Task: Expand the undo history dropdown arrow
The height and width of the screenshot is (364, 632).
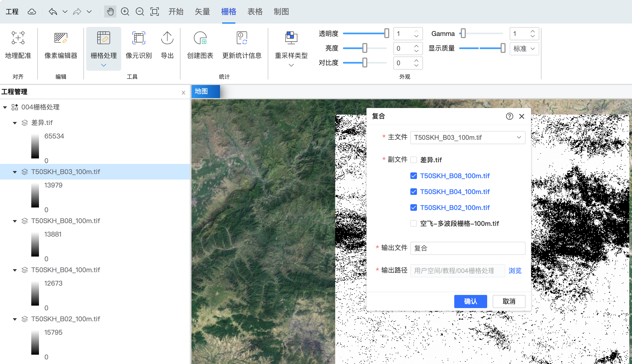Action: [65, 12]
